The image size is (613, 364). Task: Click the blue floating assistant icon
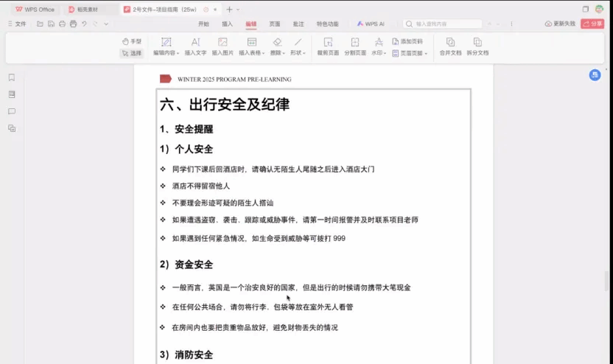(x=595, y=75)
